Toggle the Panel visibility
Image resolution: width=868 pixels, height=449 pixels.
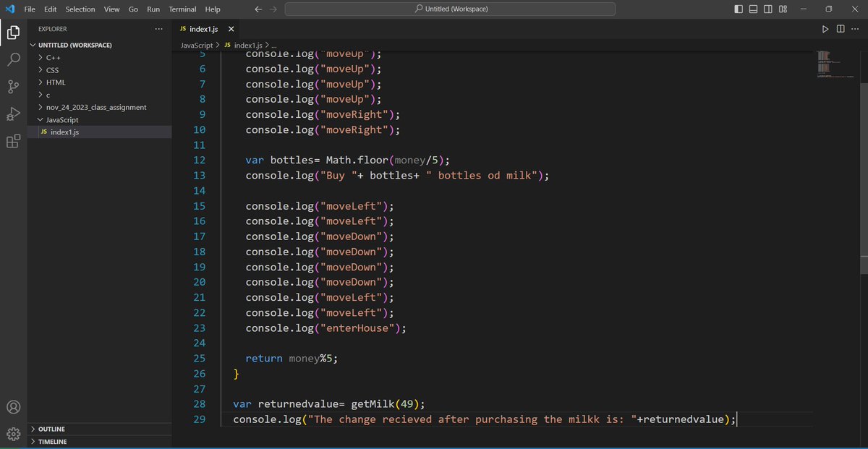752,8
